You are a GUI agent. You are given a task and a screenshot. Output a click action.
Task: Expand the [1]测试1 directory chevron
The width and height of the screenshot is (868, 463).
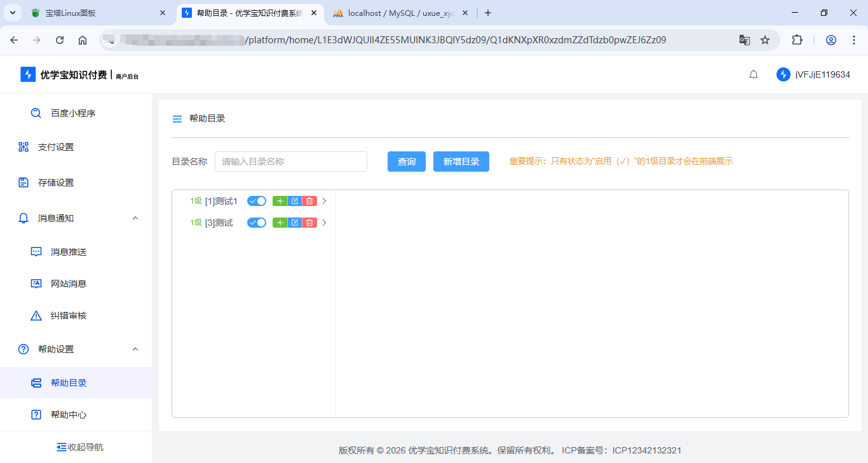(x=324, y=201)
